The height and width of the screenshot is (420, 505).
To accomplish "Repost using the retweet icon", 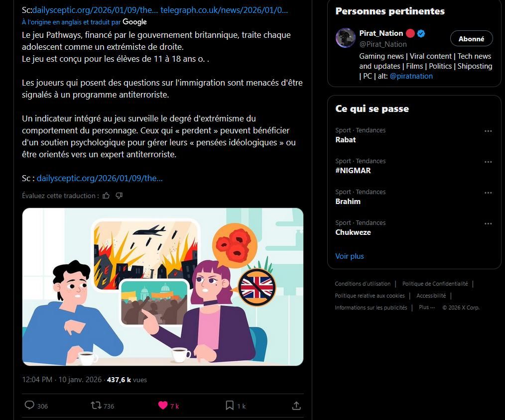I will tap(96, 405).
